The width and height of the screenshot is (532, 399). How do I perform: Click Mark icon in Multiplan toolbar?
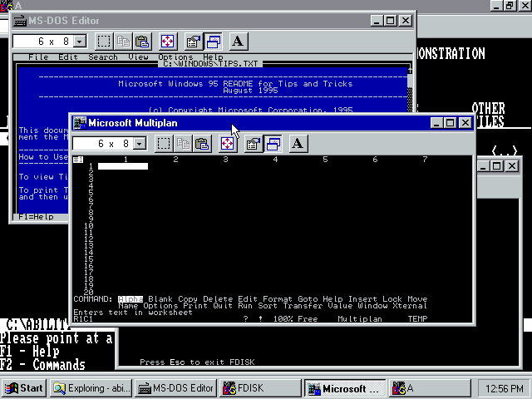click(164, 144)
